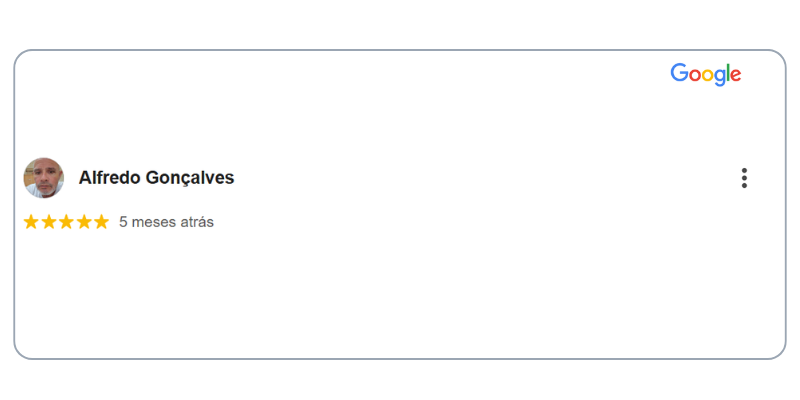Click Alfredo Gonçalves' profile photo
This screenshot has width=800, height=400.
(44, 178)
